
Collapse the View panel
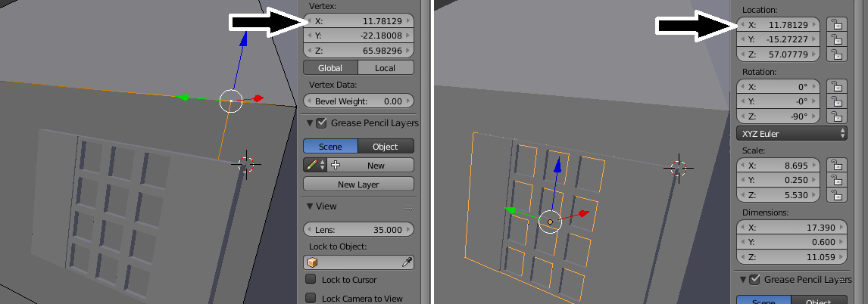pos(310,206)
